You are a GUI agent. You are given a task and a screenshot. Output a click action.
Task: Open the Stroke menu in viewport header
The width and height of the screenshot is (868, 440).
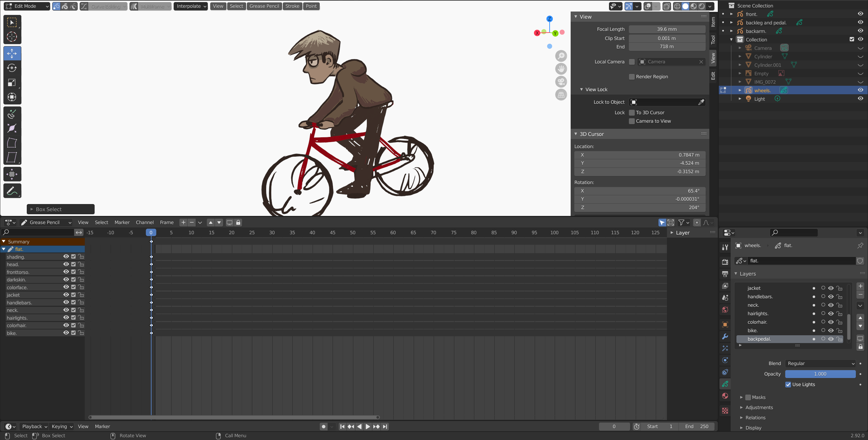(292, 6)
